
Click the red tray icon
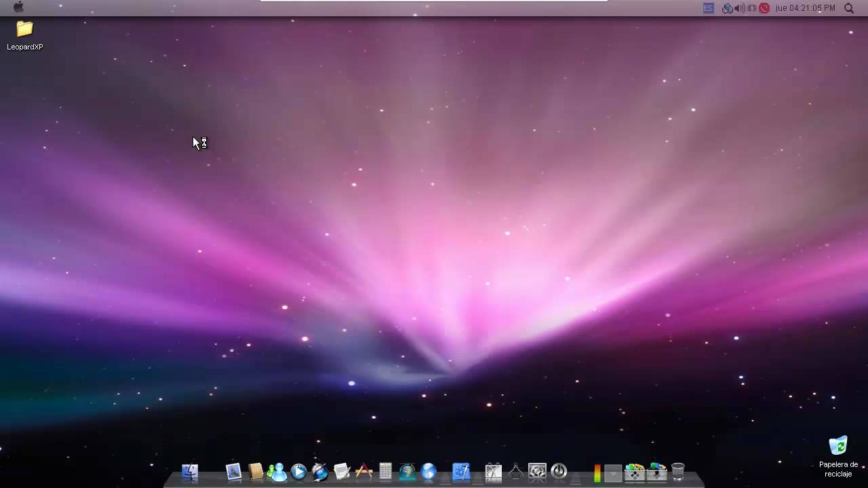tap(764, 8)
